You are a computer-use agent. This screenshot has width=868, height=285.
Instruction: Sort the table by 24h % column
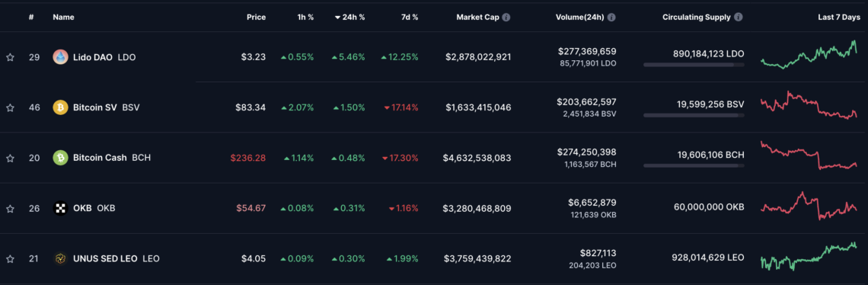pyautogui.click(x=349, y=18)
